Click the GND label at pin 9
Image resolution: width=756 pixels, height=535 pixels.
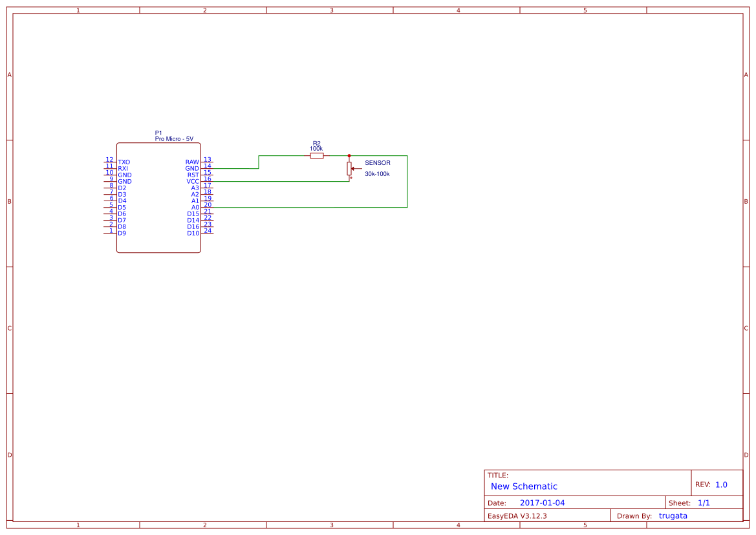(x=125, y=181)
